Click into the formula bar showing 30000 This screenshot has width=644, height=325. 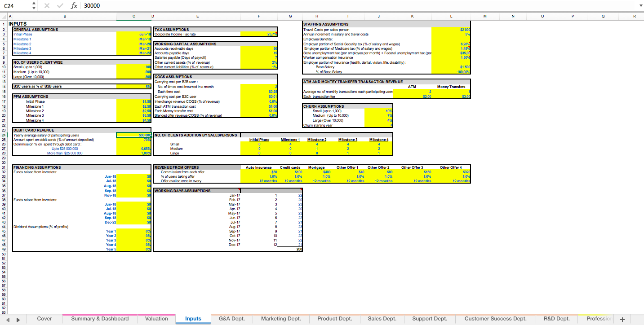click(360, 5)
